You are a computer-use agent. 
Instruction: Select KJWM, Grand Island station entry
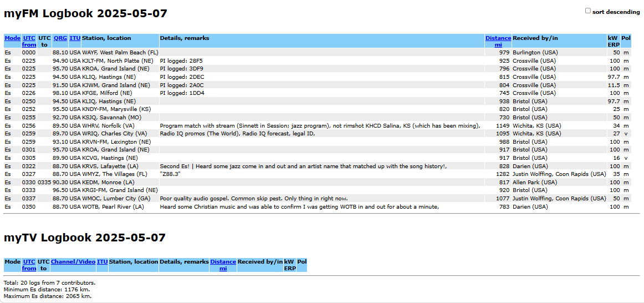tap(116, 85)
